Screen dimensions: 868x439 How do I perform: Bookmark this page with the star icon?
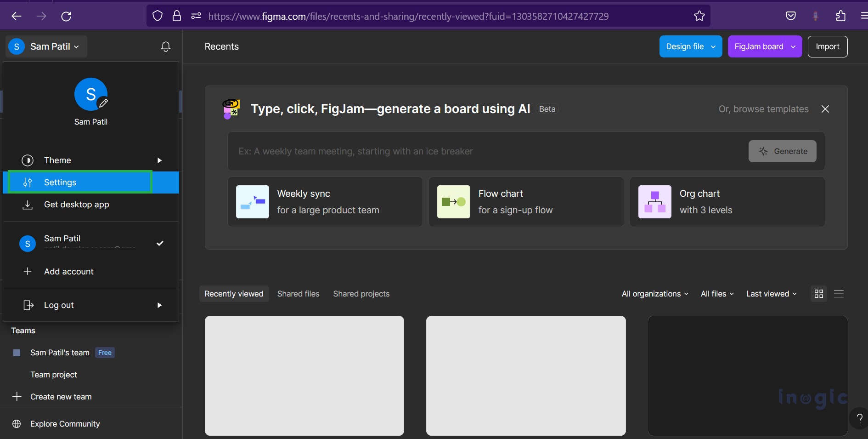coord(699,16)
